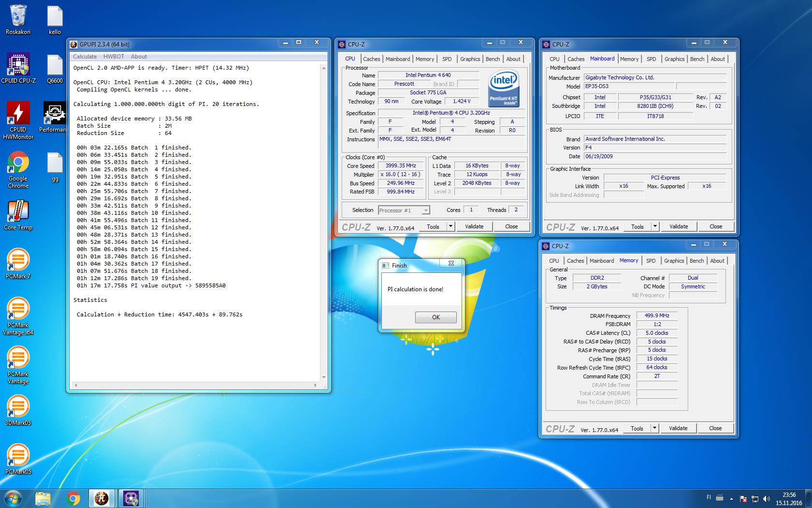Show hidden system tray icons

[x=731, y=499]
